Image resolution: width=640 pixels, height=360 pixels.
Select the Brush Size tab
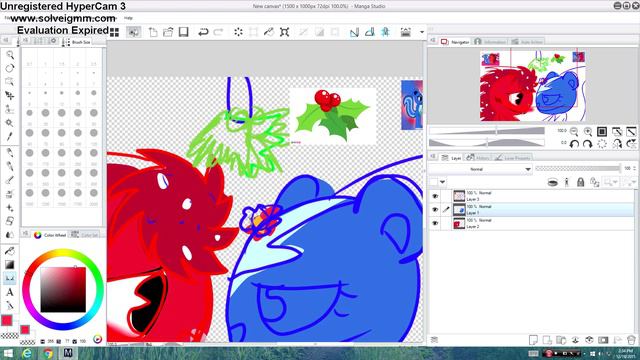click(77, 42)
